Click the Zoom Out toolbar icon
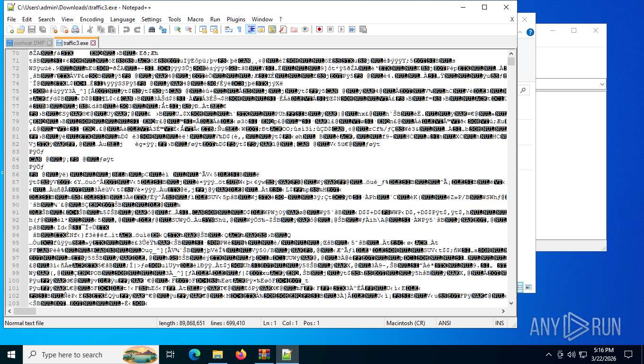The image size is (644, 364). [188, 29]
